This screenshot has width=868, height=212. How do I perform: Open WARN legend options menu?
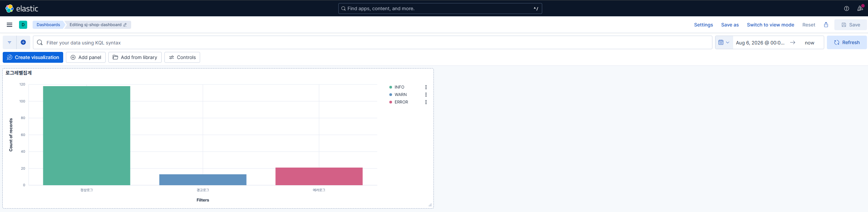click(x=426, y=95)
